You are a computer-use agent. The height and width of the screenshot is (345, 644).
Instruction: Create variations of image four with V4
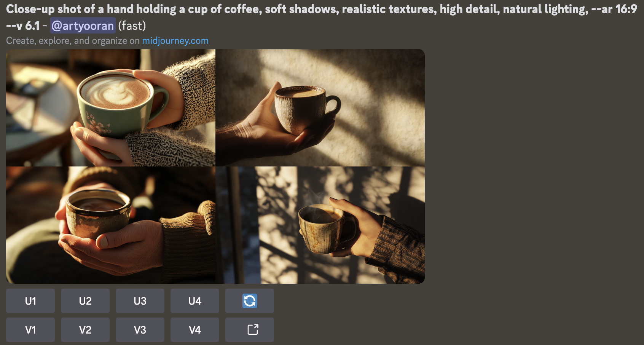tap(195, 330)
